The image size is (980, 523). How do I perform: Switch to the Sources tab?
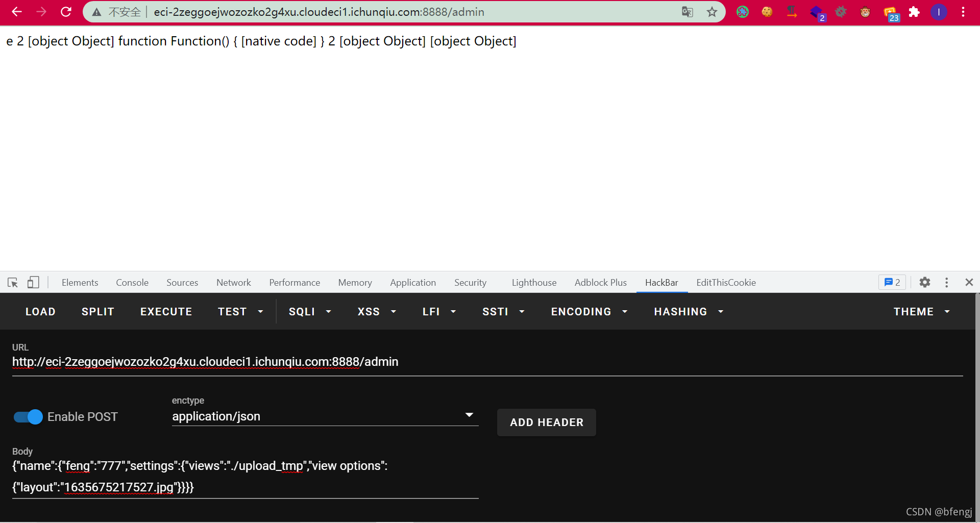[x=182, y=282]
